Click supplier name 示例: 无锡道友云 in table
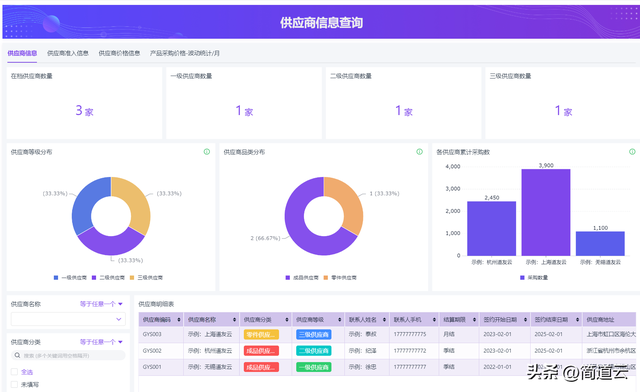The width and height of the screenshot is (640, 392). click(x=210, y=367)
